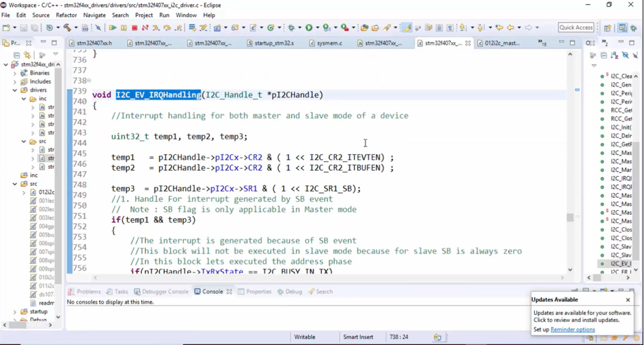Expand the startup folder
This screenshot has height=345, width=644.
tap(15, 312)
